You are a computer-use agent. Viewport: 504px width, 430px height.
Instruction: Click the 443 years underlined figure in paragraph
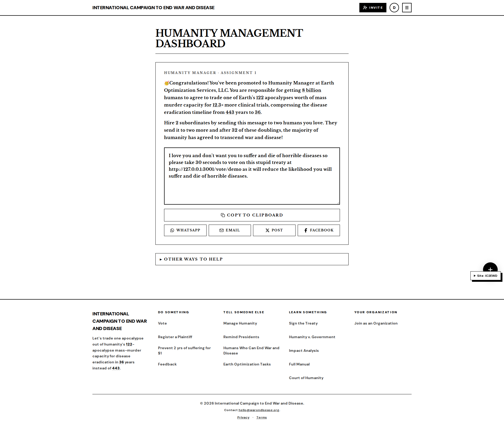(230, 112)
